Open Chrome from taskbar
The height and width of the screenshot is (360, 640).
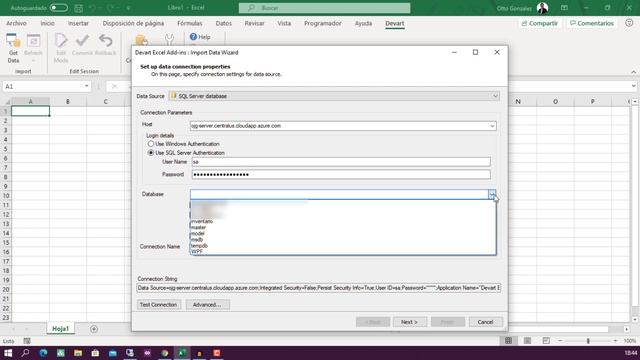coord(164,353)
